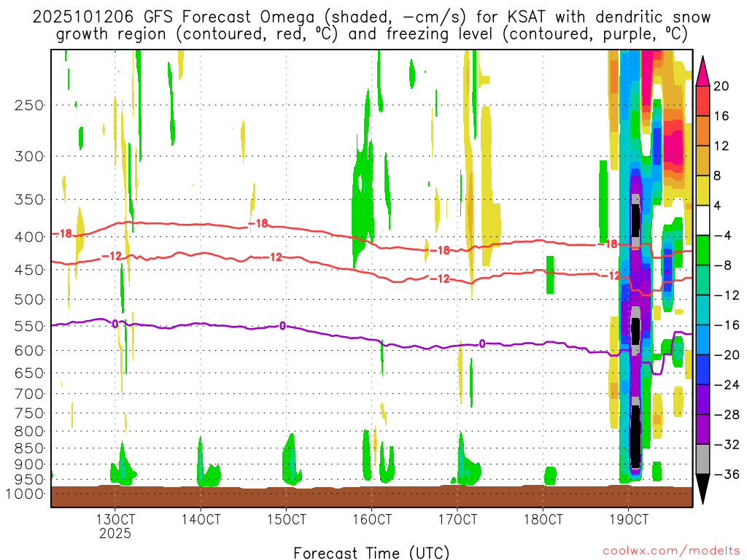This screenshot has width=747, height=560.
Task: Click the 160CT time axis label
Action: (x=371, y=519)
